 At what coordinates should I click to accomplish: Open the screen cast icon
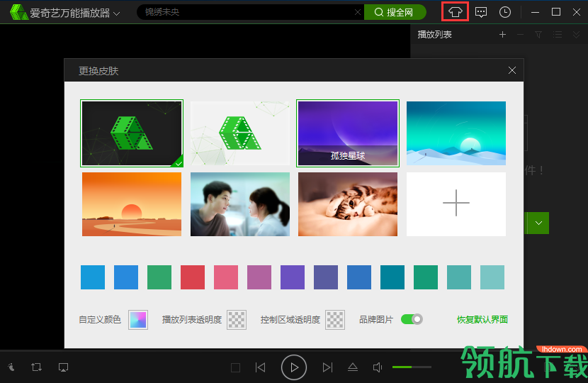pyautogui.click(x=63, y=367)
